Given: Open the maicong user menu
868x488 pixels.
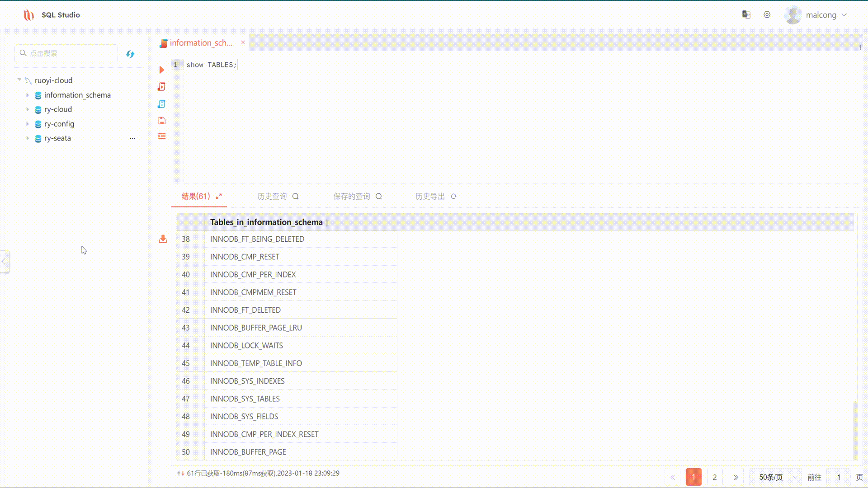Looking at the screenshot, I should point(821,15).
